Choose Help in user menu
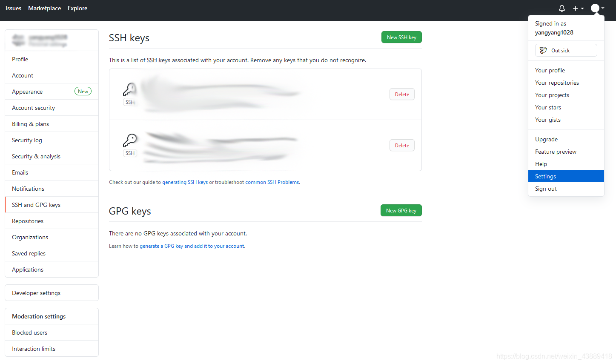This screenshot has height=364, width=616. (x=566, y=164)
